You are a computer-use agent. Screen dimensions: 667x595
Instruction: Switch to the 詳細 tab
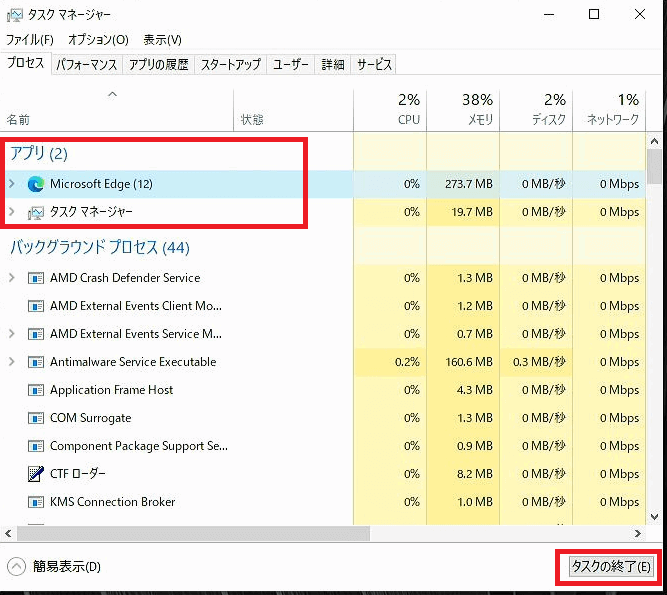click(x=333, y=65)
